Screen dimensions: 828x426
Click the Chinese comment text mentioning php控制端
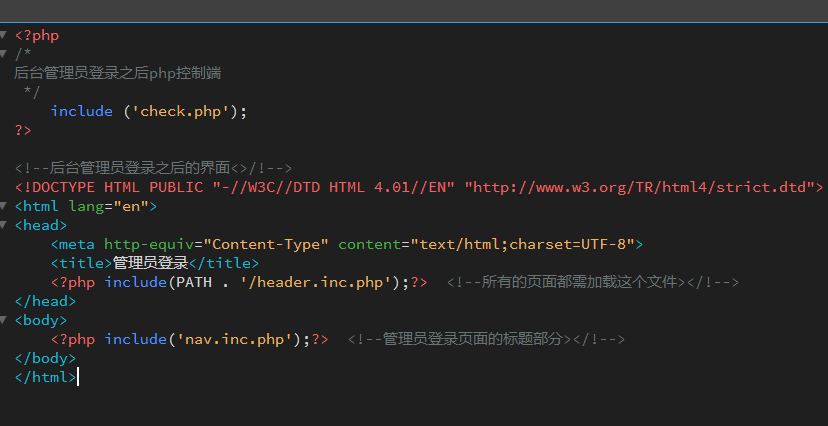117,73
